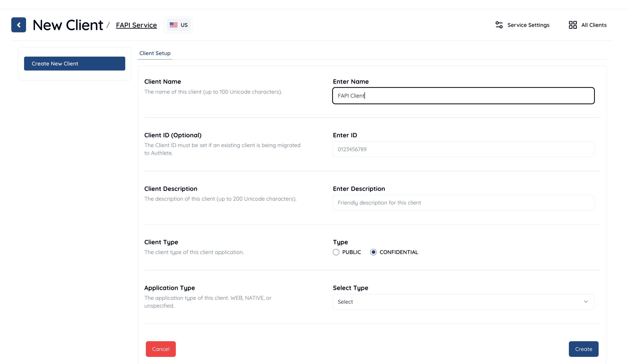Image resolution: width=629 pixels, height=364 pixels.
Task: Open the FAPI Service breadcrumb link
Action: point(136,25)
